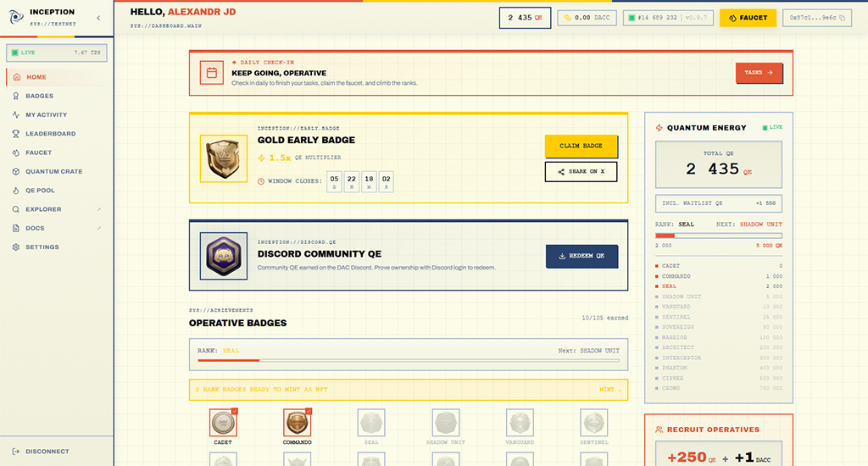The image size is (868, 466).
Task: Open Tasks from daily check-in banner
Action: [x=759, y=73]
